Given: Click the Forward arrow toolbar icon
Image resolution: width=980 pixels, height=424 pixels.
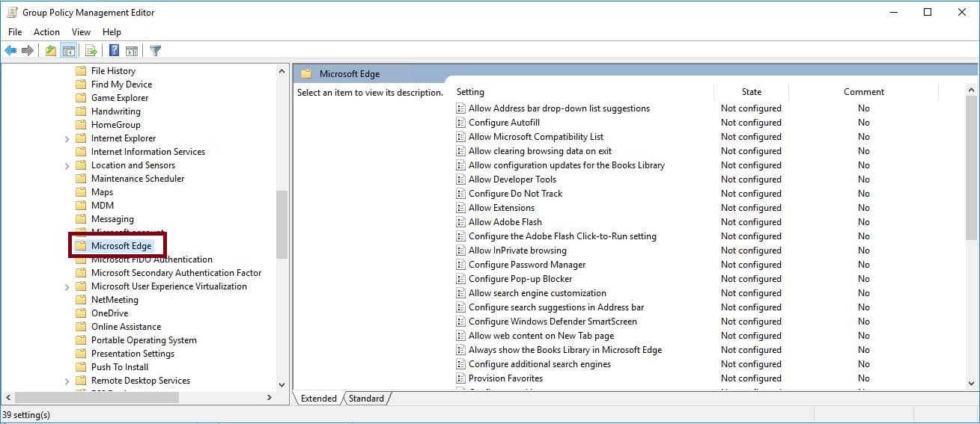Looking at the screenshot, I should [x=28, y=51].
